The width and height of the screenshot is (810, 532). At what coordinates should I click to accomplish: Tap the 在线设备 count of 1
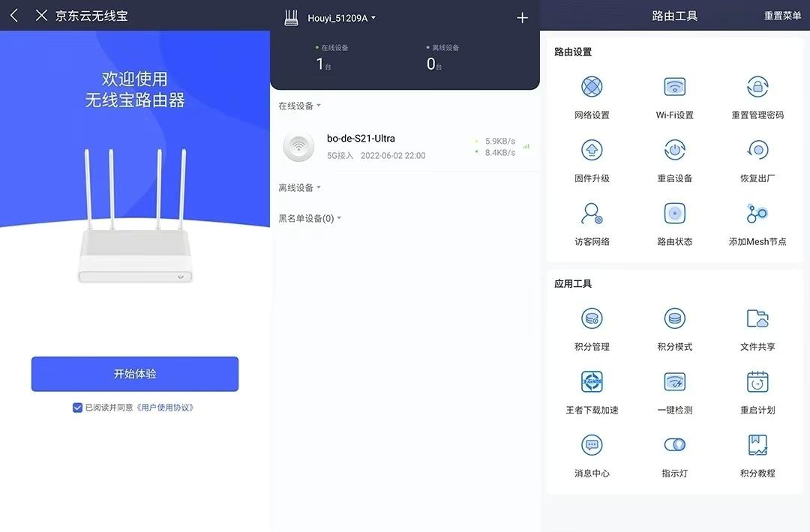pyautogui.click(x=323, y=64)
